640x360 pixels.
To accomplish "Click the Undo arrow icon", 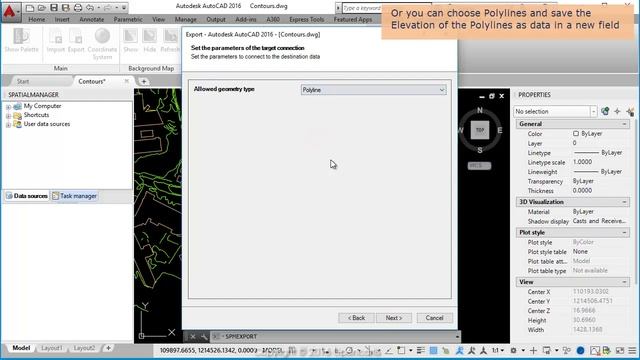I will pyautogui.click(x=90, y=8).
